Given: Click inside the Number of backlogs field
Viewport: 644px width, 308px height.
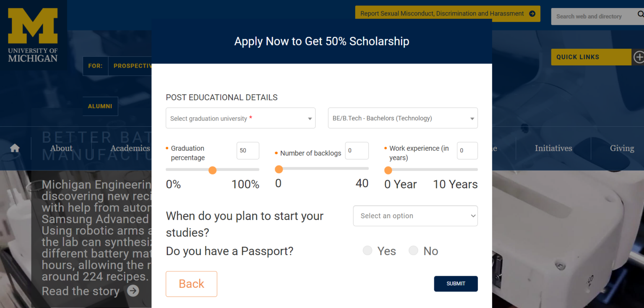Looking at the screenshot, I should (356, 151).
